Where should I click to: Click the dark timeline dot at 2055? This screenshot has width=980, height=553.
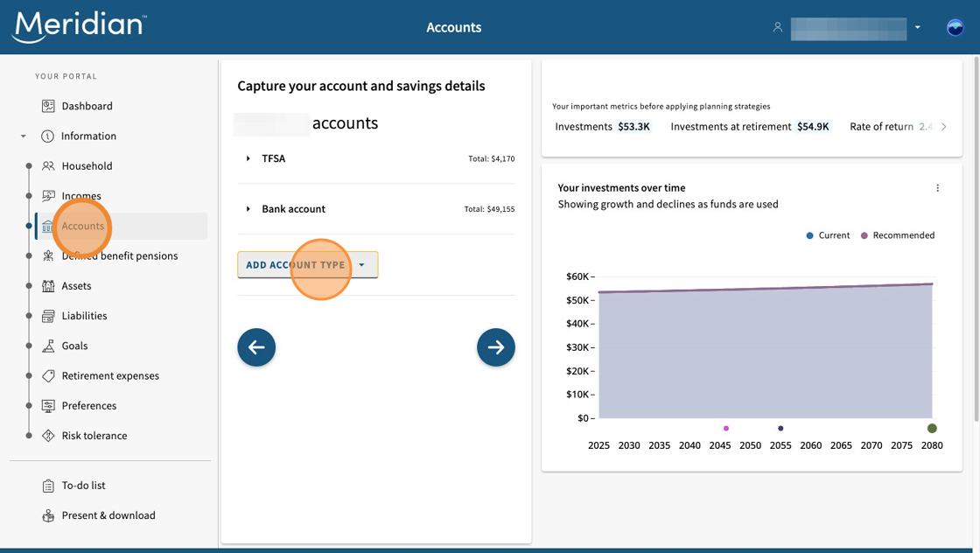[x=780, y=429]
